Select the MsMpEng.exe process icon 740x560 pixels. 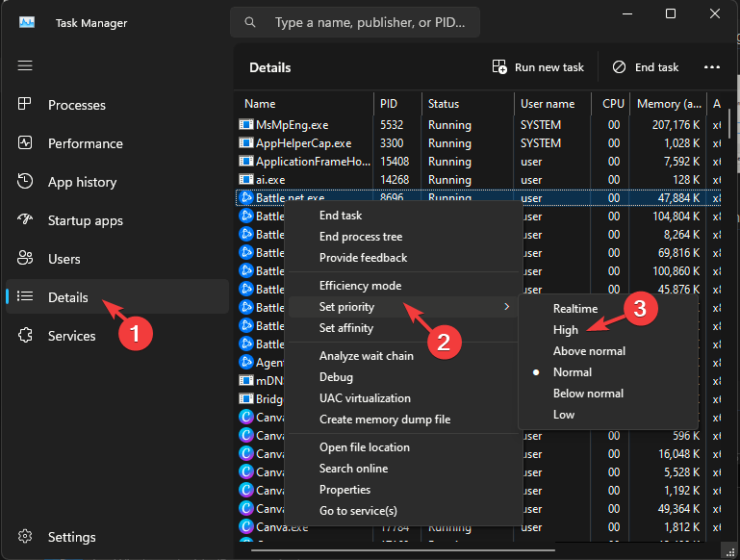coord(246,124)
